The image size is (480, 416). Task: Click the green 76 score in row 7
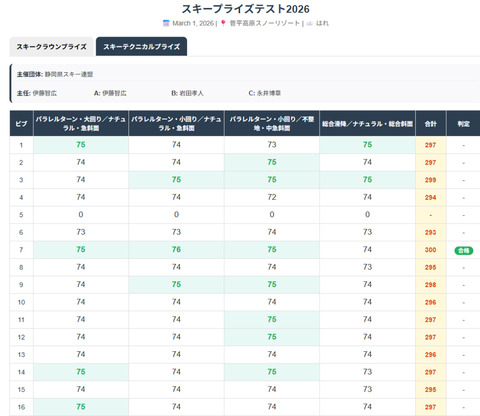point(176,249)
